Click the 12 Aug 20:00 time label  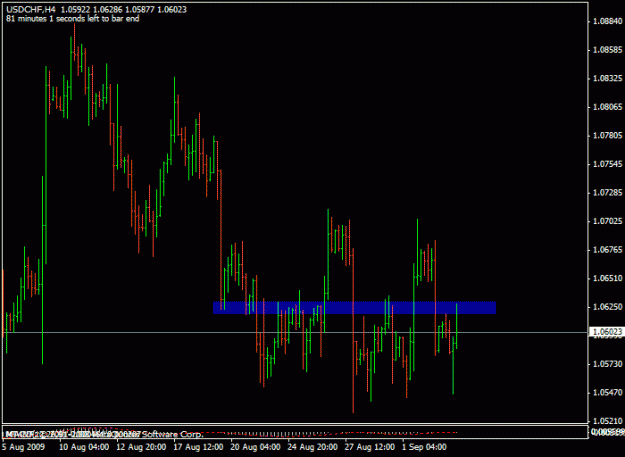[141, 447]
